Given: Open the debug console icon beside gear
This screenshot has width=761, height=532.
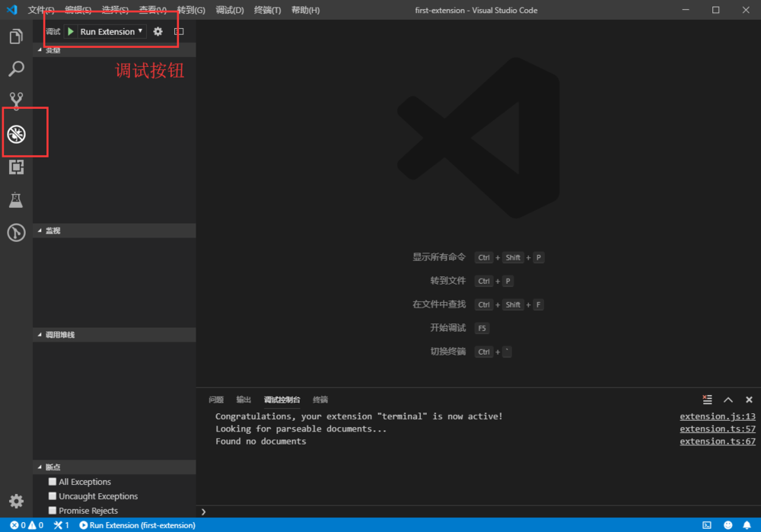Looking at the screenshot, I should click(x=179, y=31).
